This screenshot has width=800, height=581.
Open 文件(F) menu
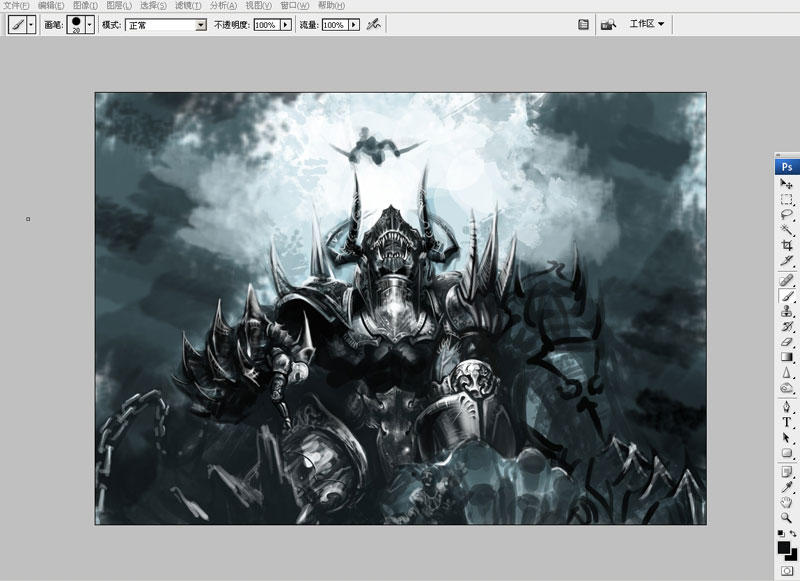click(x=17, y=6)
